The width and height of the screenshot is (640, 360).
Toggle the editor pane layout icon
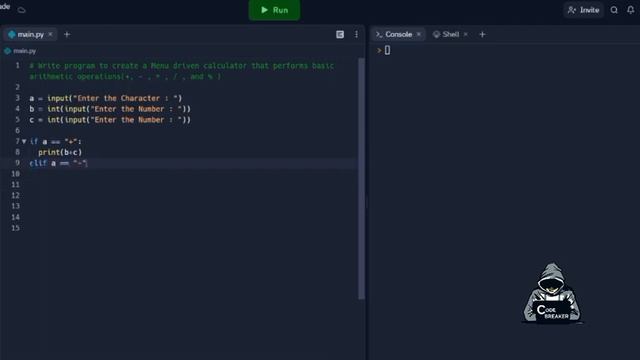tap(340, 35)
